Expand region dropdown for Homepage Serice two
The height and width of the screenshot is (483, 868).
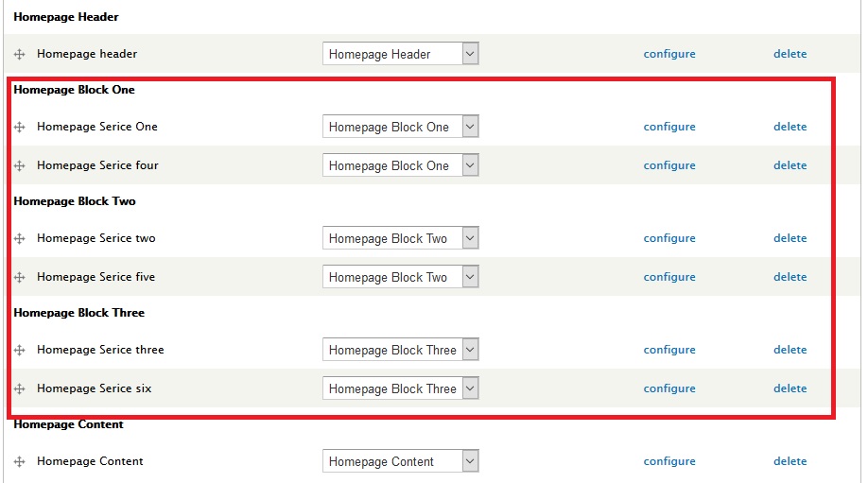[x=400, y=239]
